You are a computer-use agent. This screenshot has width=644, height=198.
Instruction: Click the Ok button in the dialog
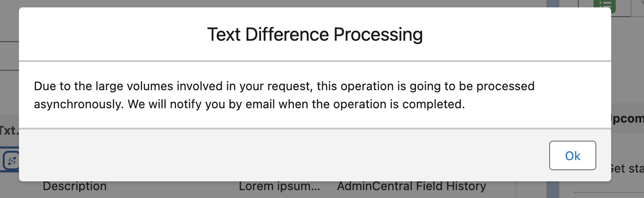tap(572, 156)
